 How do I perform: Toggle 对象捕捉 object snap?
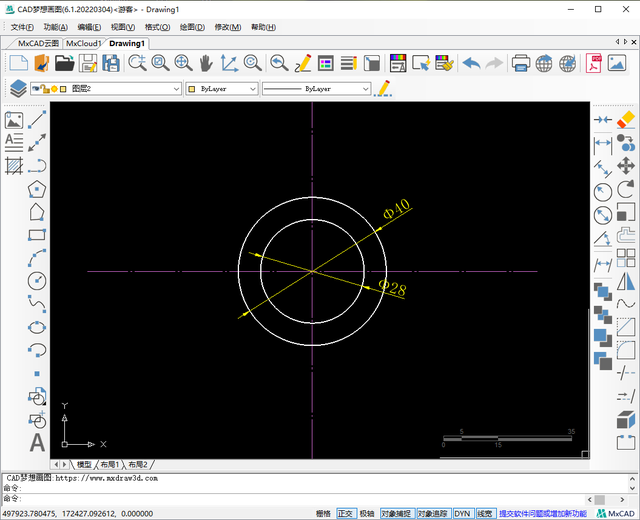click(x=397, y=513)
